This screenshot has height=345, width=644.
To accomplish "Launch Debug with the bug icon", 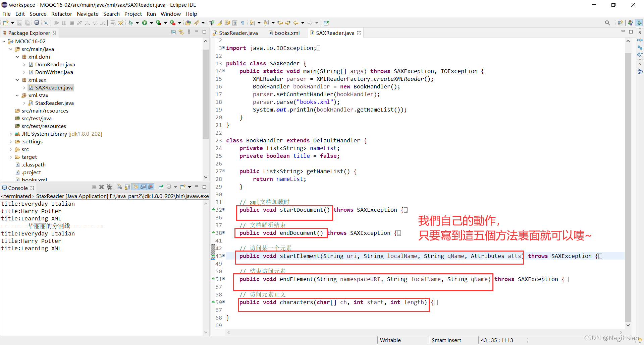I will pos(130,23).
